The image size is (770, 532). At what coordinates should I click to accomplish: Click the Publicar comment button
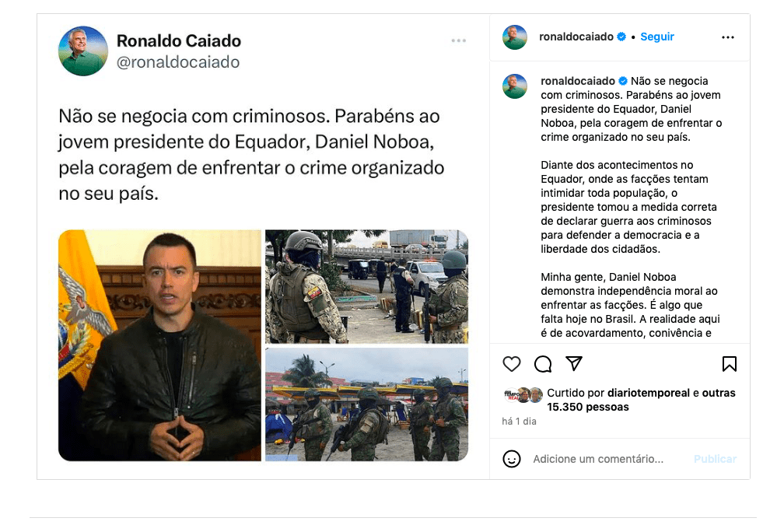(715, 460)
